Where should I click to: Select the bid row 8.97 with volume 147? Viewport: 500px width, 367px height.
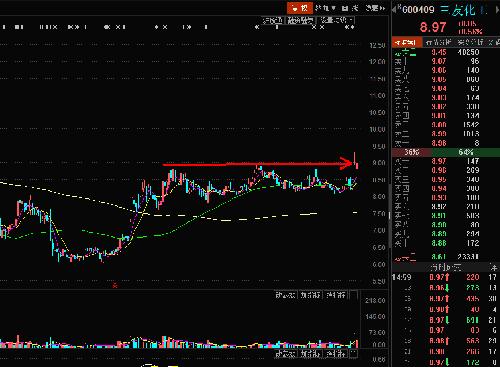click(446, 161)
